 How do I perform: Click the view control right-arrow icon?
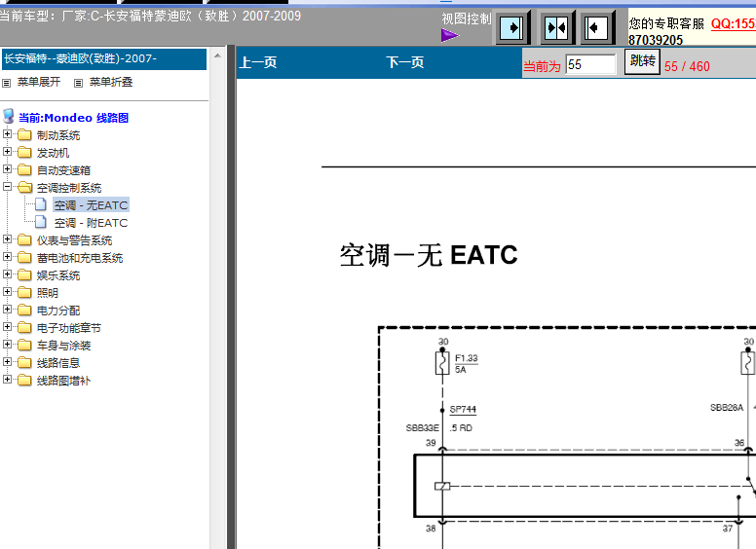click(511, 28)
